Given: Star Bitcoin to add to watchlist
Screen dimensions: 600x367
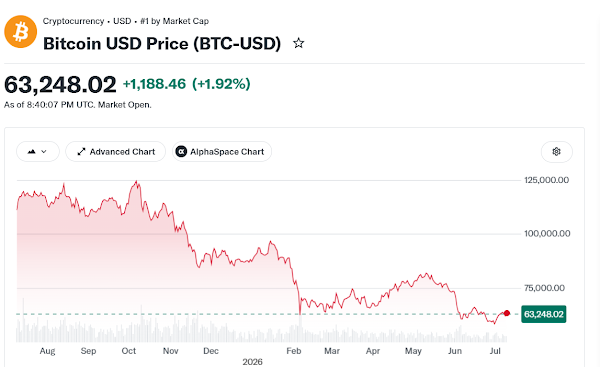Looking at the screenshot, I should pos(298,43).
